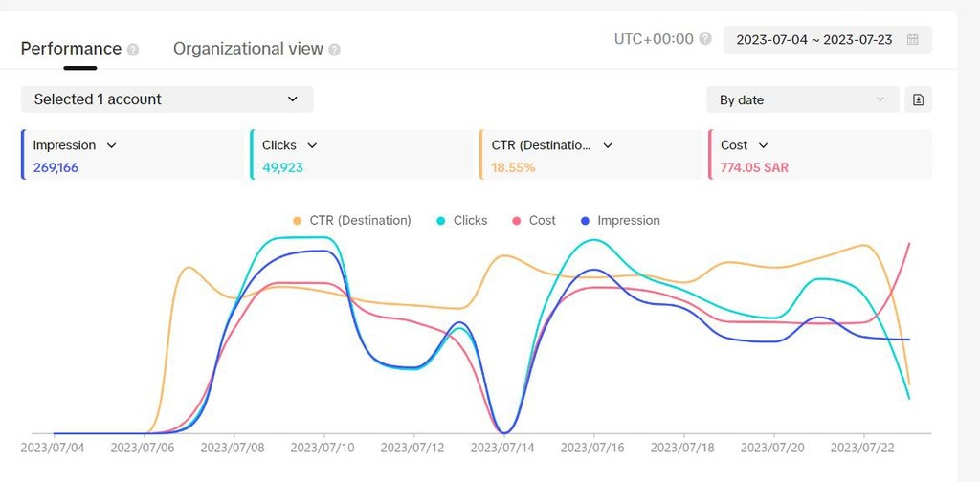This screenshot has height=482, width=980.
Task: Expand the By date grouping dropdown
Action: pyautogui.click(x=802, y=99)
